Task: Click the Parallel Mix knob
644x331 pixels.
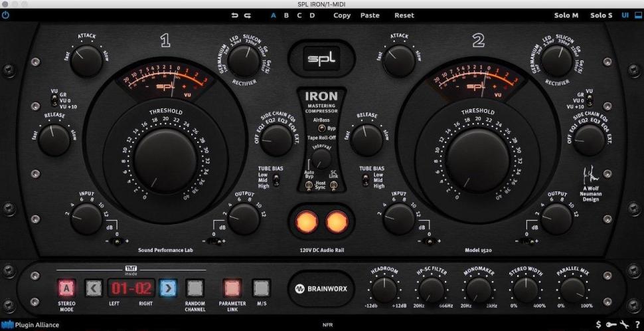Action: click(572, 290)
